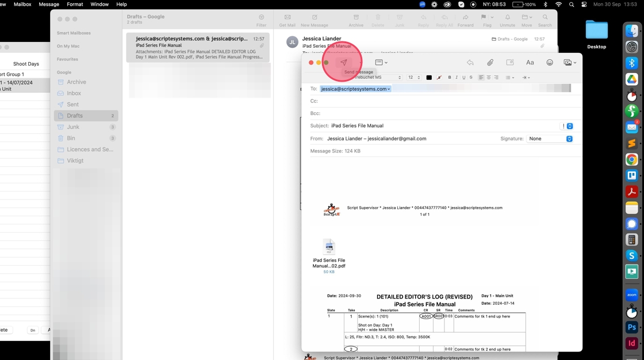644x360 pixels.
Task: Toggle italic formatting
Action: pos(457,77)
